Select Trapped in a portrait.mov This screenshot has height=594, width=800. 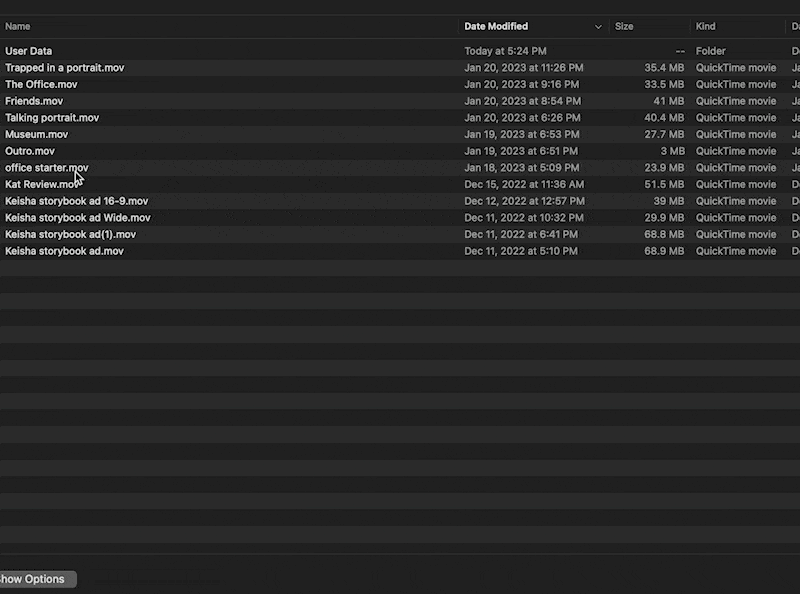click(65, 68)
